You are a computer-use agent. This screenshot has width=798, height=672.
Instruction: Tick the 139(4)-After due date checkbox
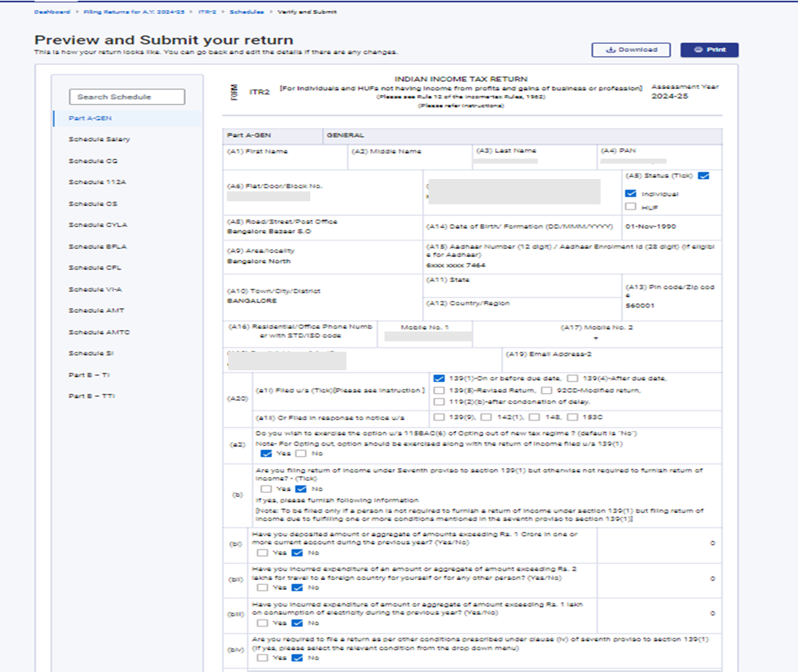click(x=573, y=378)
